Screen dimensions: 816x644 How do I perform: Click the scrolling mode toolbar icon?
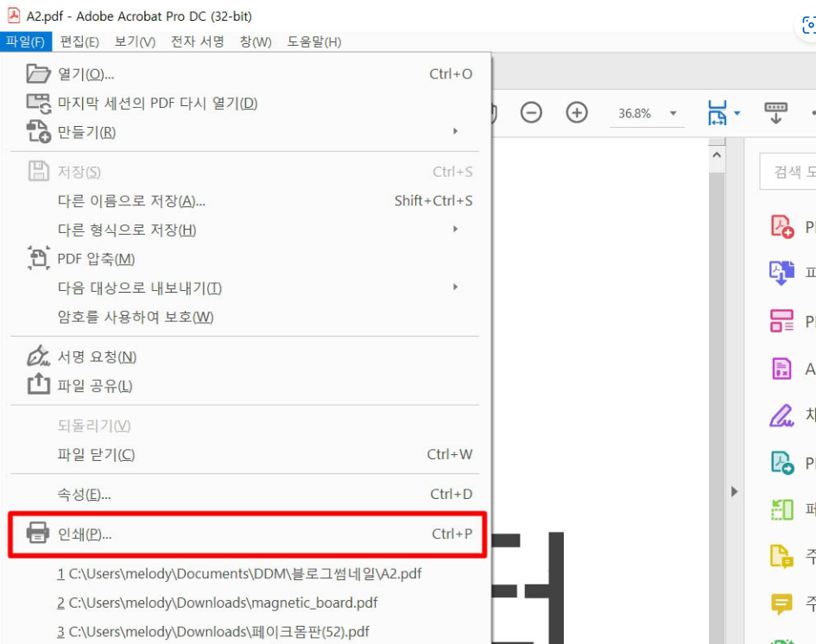[775, 113]
